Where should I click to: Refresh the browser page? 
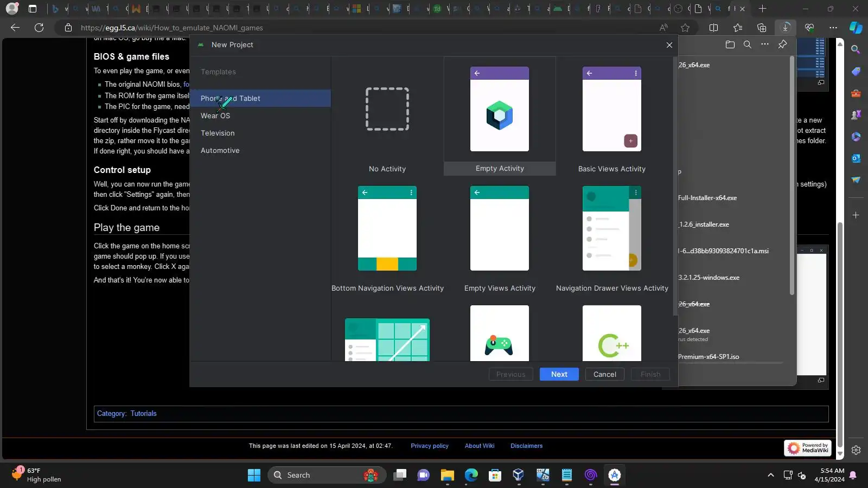click(39, 28)
